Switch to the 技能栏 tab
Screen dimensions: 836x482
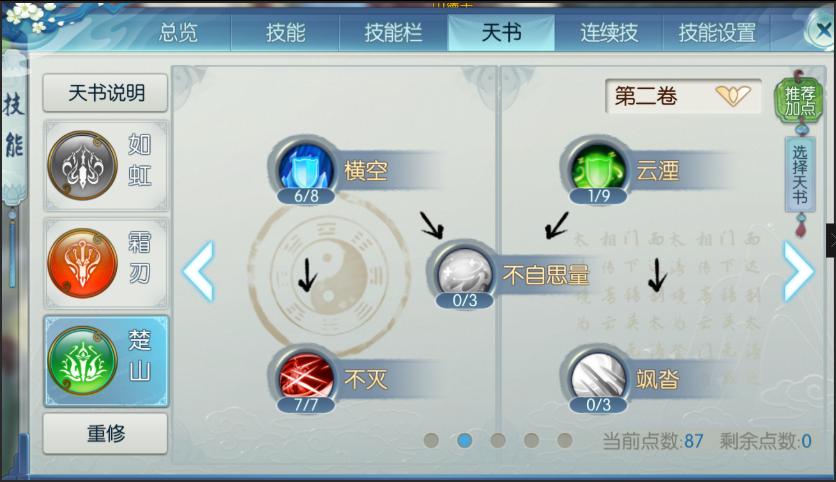(x=393, y=33)
